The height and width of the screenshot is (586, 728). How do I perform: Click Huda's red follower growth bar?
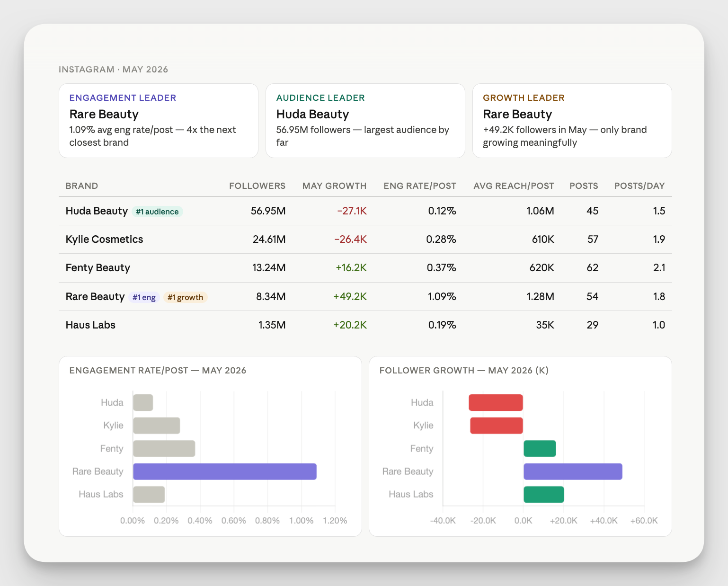click(x=496, y=403)
